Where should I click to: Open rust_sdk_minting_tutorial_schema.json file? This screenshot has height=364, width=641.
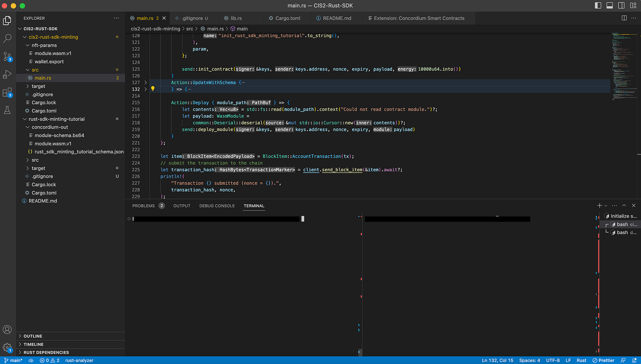[x=71, y=152]
